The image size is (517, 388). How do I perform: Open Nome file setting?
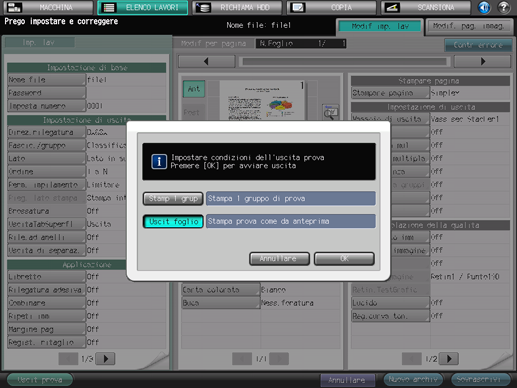pyautogui.click(x=46, y=80)
